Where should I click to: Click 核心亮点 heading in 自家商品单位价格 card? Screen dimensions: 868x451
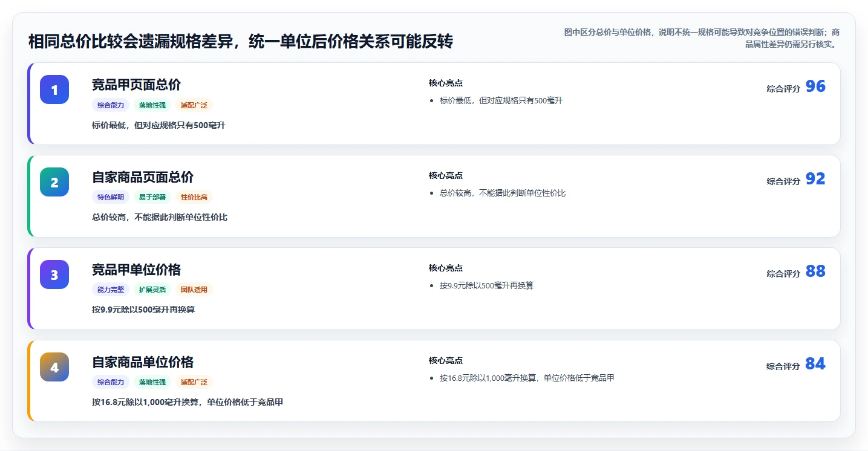point(446,360)
